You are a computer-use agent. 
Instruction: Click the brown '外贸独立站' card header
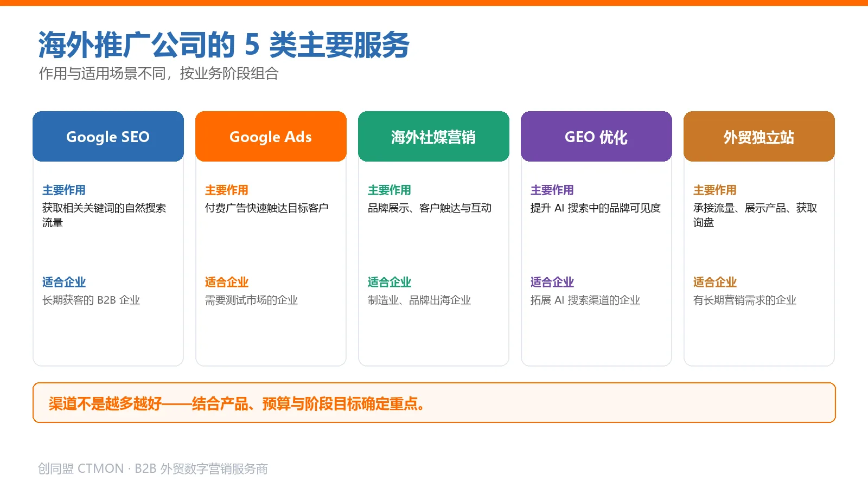coord(759,137)
